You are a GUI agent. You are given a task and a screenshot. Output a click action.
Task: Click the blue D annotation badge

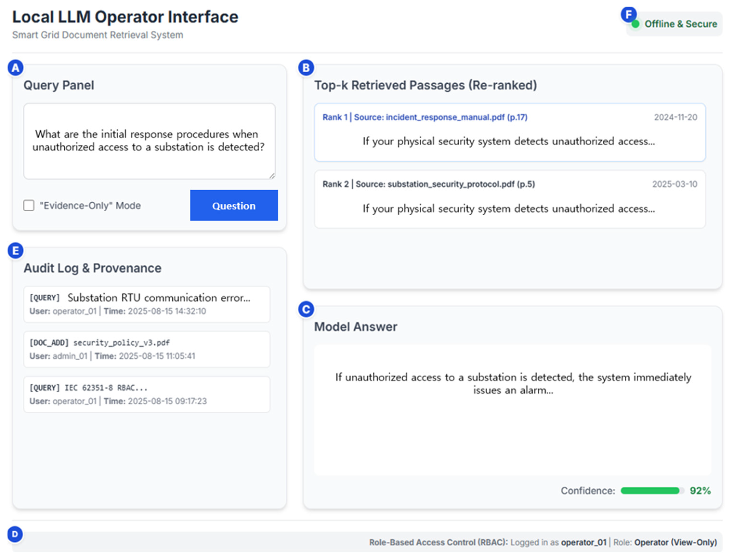tap(15, 534)
